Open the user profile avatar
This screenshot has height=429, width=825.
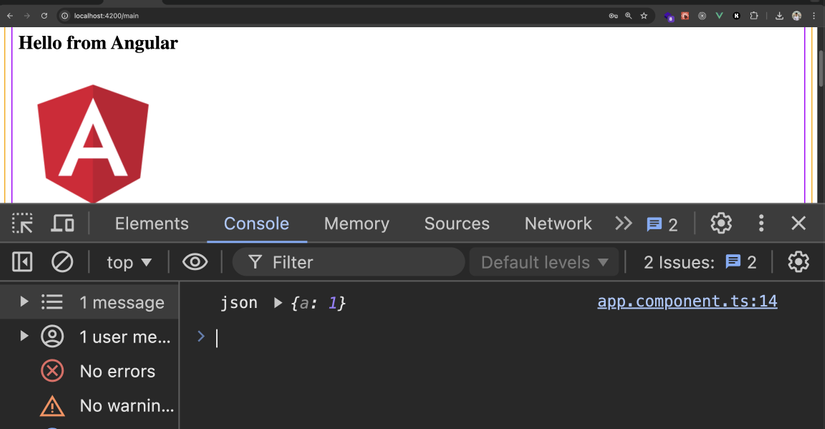point(797,16)
